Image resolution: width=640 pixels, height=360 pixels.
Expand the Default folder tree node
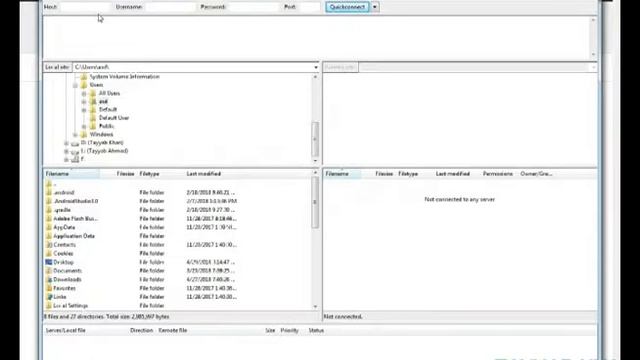[84, 110]
